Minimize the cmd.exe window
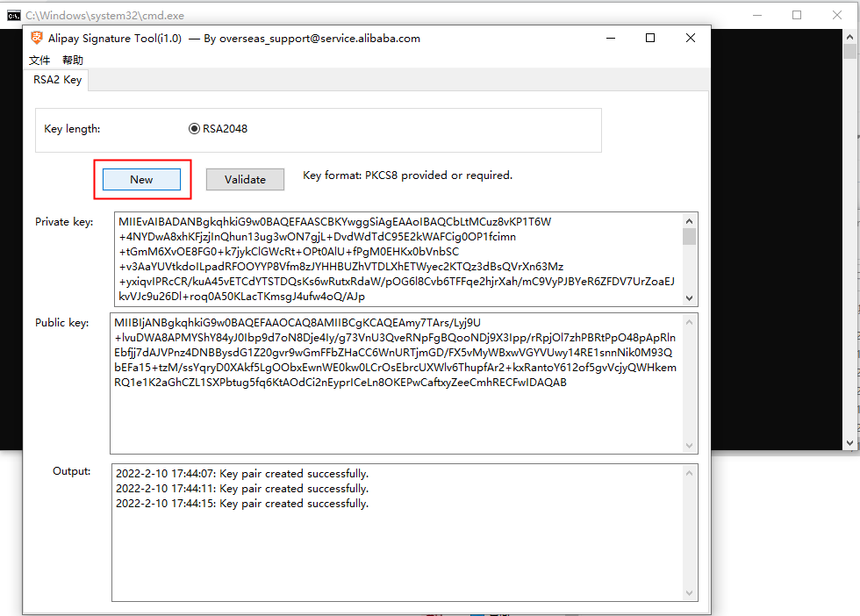 (x=757, y=16)
